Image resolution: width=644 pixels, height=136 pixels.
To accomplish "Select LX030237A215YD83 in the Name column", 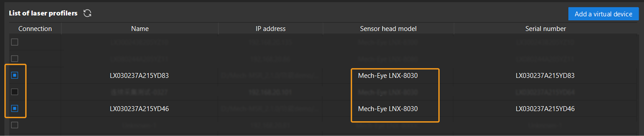I will pyautogui.click(x=139, y=76).
